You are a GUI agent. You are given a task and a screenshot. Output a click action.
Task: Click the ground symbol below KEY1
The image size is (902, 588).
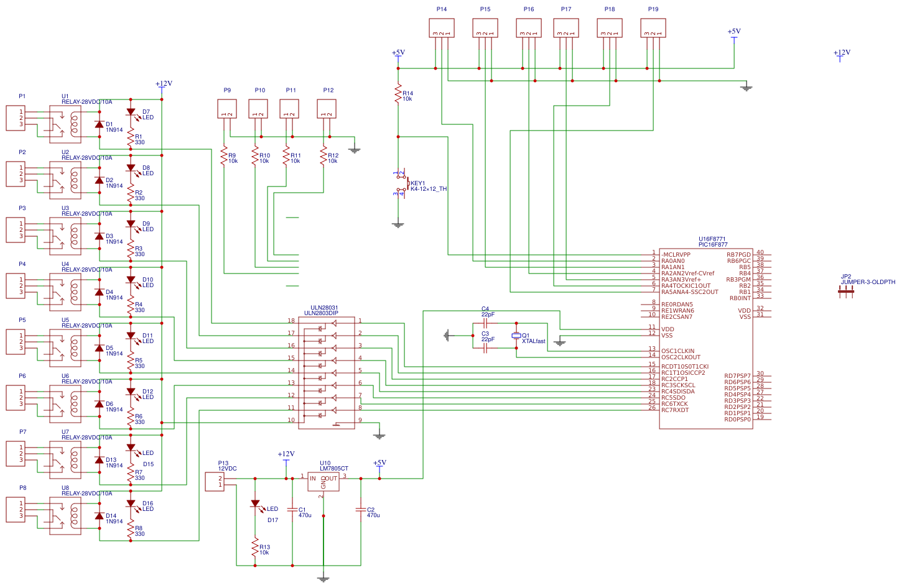[398, 225]
